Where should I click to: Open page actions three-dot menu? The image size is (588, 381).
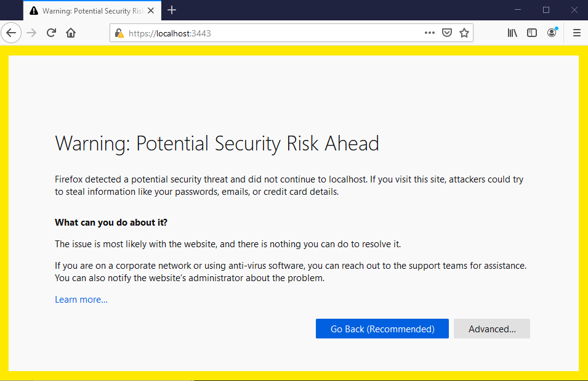(x=429, y=33)
